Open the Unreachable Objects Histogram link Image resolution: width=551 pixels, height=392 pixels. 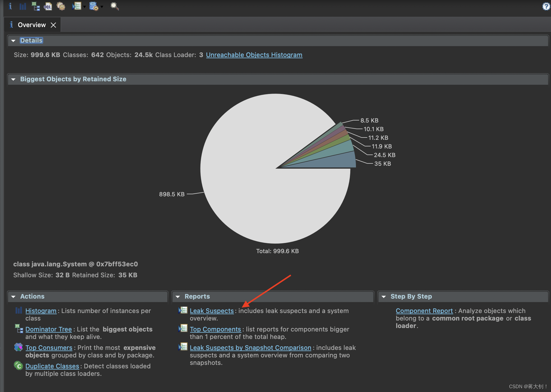254,55
